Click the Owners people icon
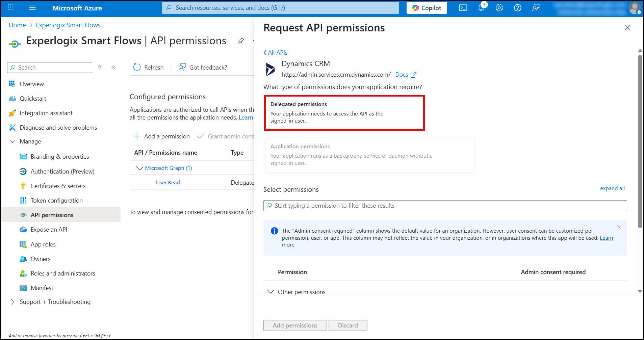Viewport: 644px width, 340px height. point(23,259)
